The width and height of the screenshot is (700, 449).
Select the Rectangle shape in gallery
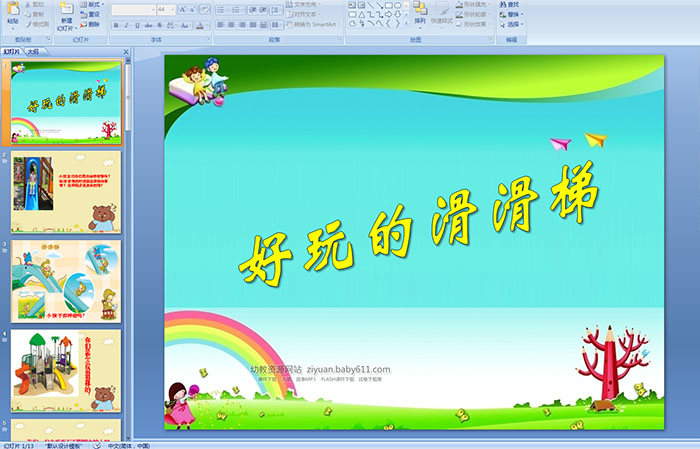[388, 5]
